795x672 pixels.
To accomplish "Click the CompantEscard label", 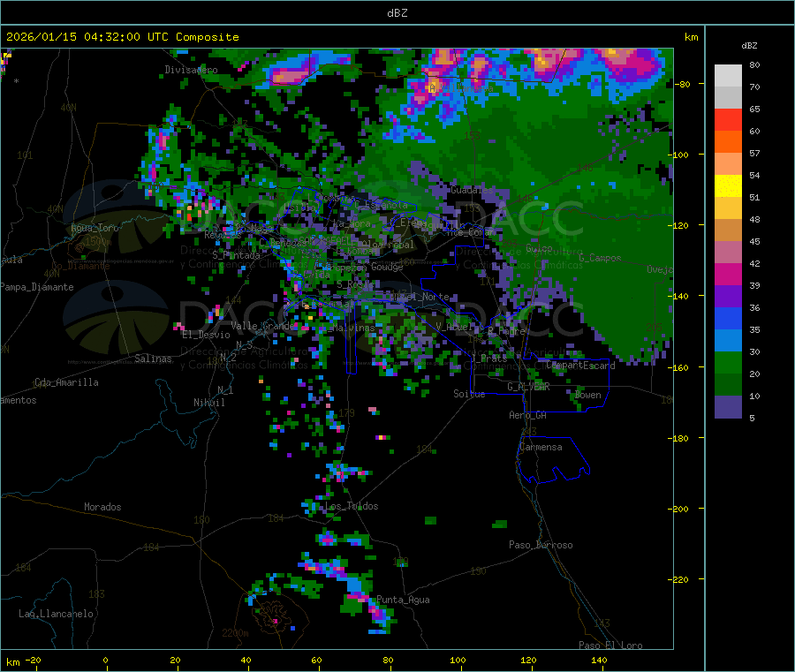I will click(x=580, y=366).
